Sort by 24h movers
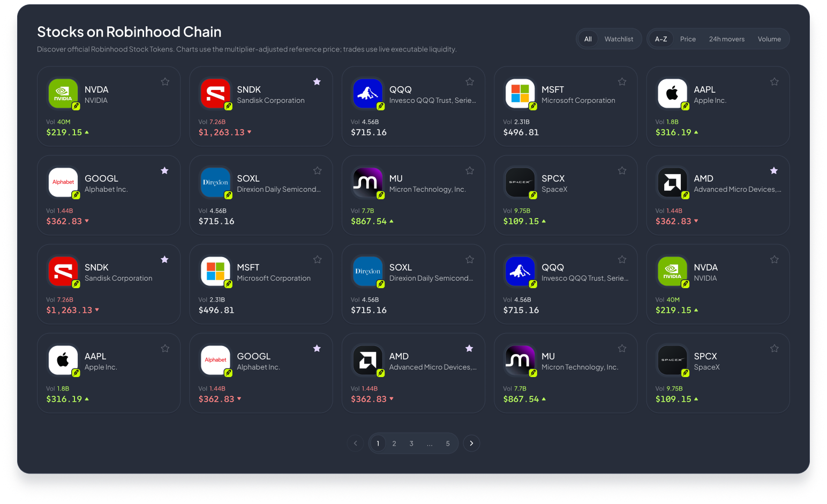827x504 pixels. coord(727,39)
